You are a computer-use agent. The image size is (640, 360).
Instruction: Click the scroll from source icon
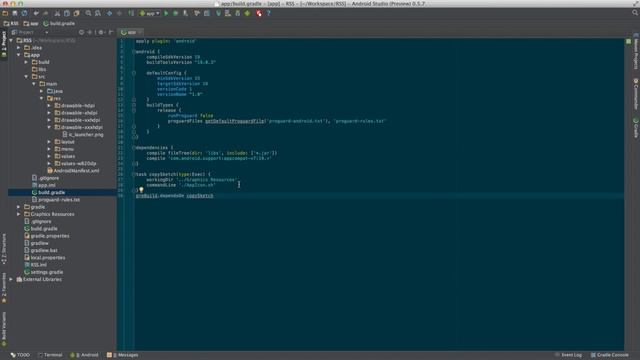point(81,32)
